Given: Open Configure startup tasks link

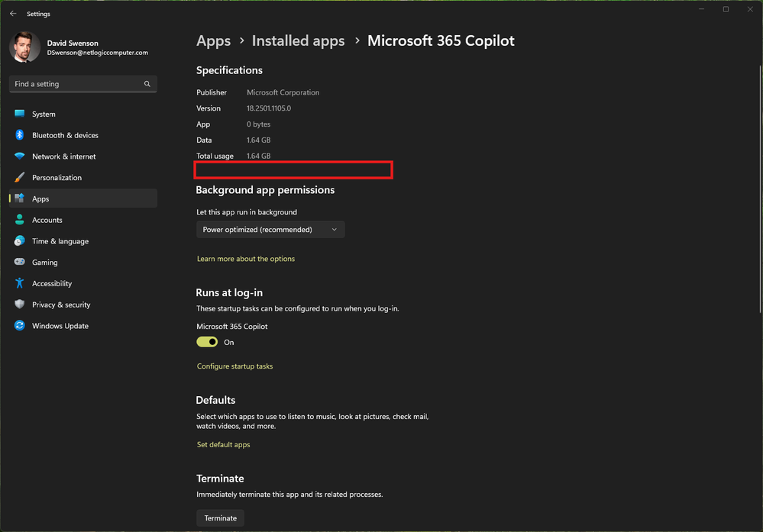Looking at the screenshot, I should click(234, 366).
